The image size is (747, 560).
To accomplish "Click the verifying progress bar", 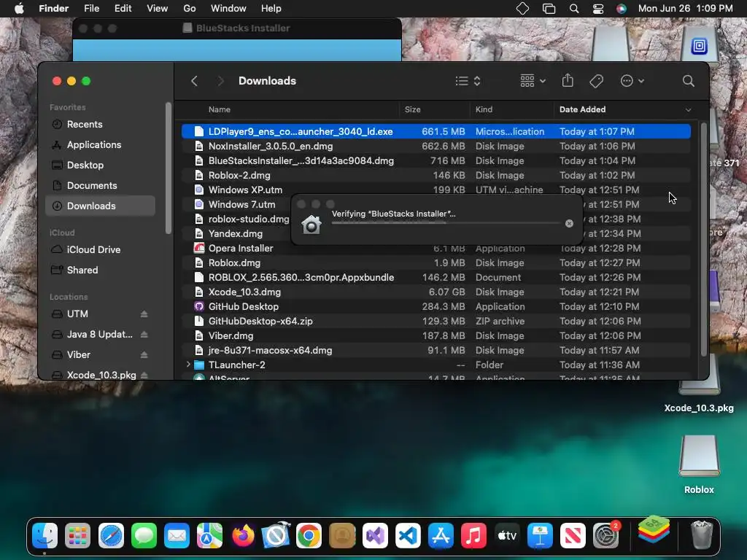I will 446,223.
